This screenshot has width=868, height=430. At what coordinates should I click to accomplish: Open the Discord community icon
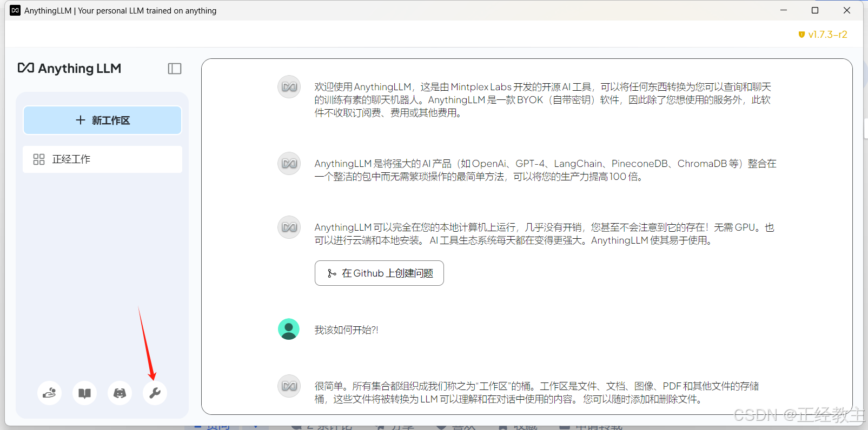[x=120, y=393]
